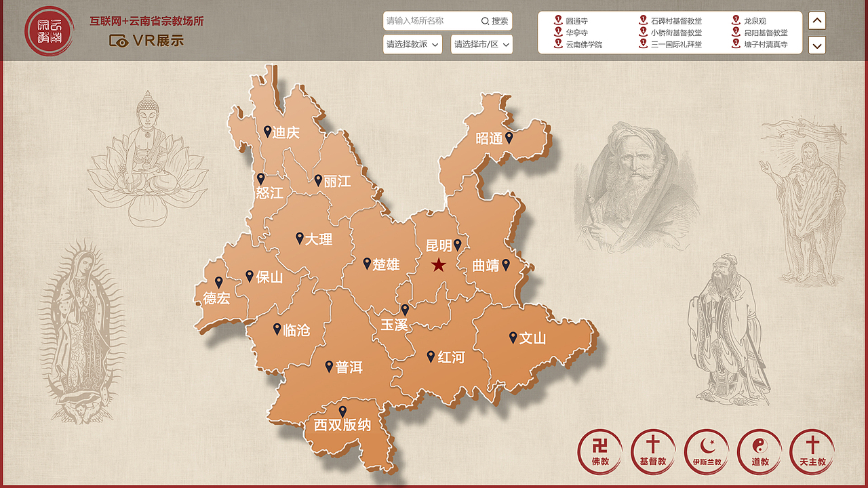
Task: Page the venue list down with the arrow
Action: 817,45
